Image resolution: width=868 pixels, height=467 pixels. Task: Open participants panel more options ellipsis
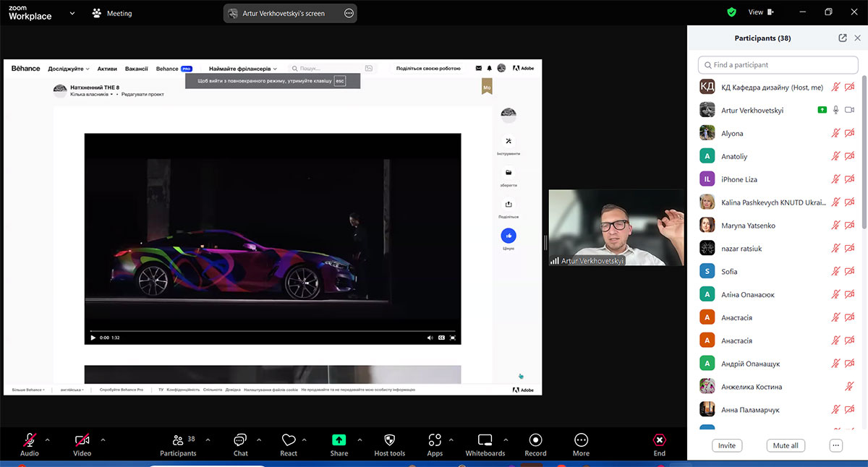836,445
